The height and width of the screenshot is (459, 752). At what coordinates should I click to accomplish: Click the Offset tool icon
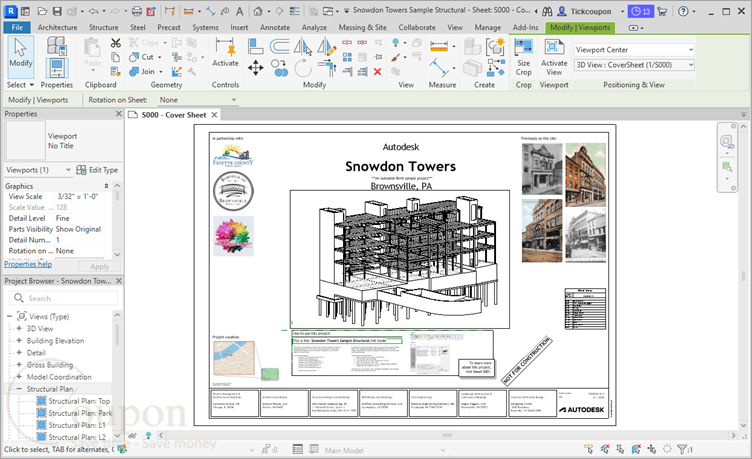(x=280, y=47)
